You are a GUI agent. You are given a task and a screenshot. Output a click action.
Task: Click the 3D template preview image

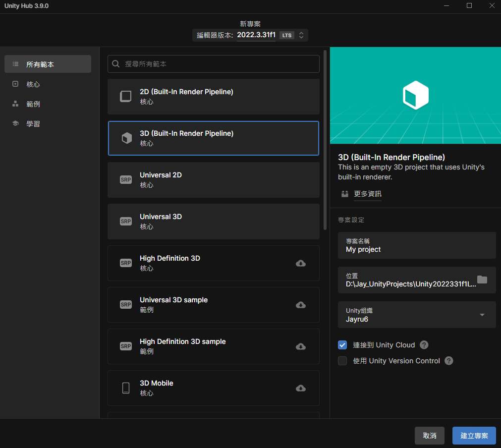click(415, 95)
